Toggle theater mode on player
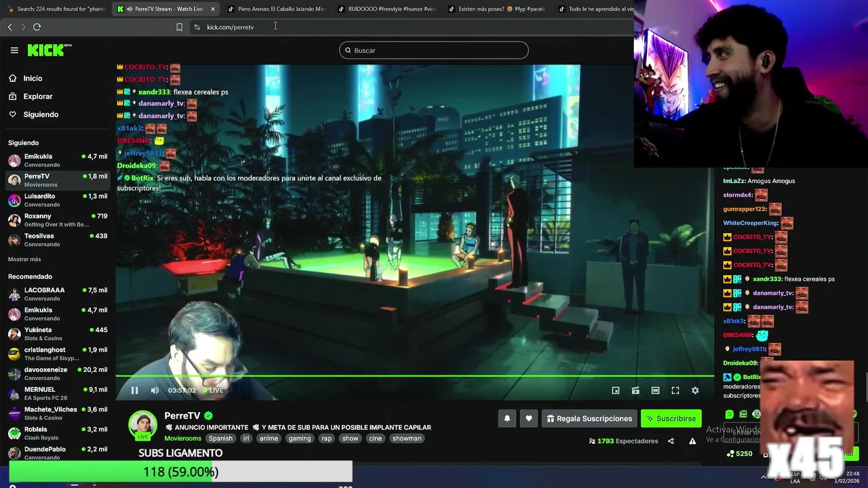Viewport: 868px width, 488px height. pos(655,390)
